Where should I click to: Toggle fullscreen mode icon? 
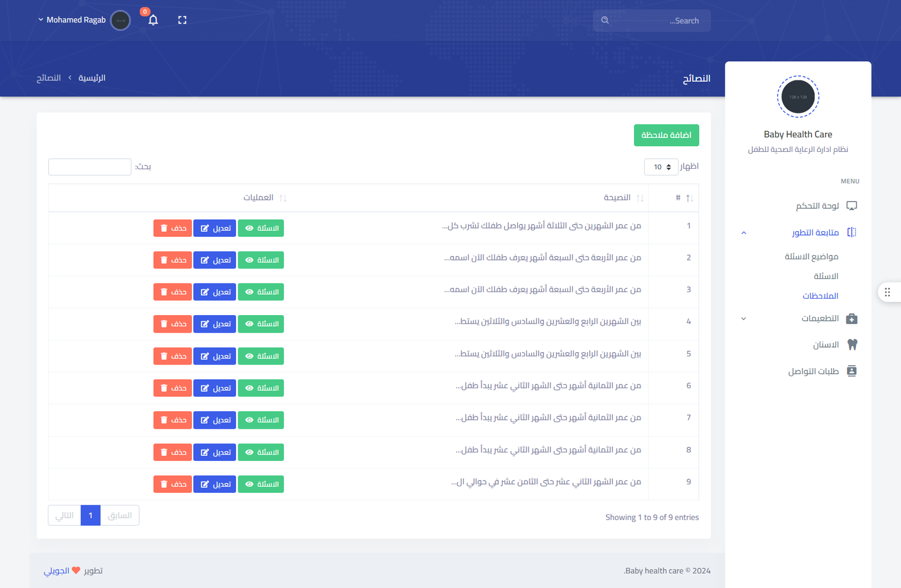pyautogui.click(x=182, y=20)
